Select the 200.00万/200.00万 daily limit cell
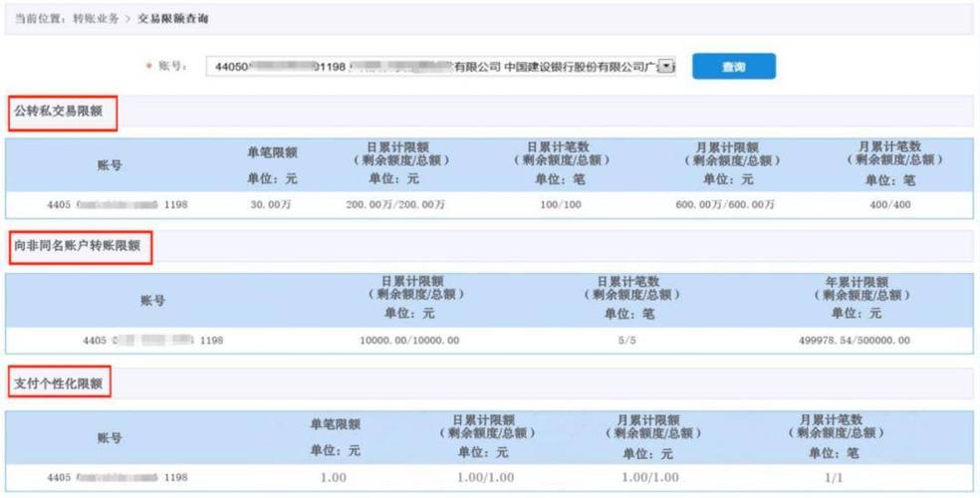Image resolution: width=980 pixels, height=498 pixels. (395, 205)
